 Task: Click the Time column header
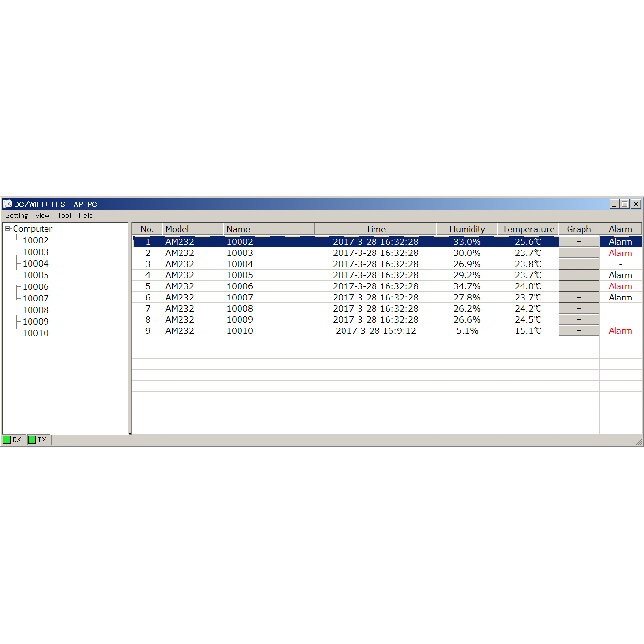(375, 229)
